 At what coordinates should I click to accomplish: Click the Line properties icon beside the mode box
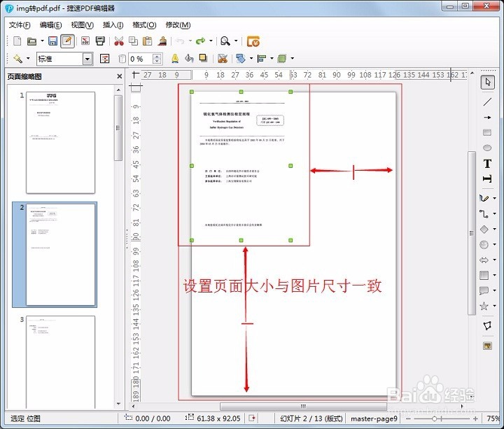[105, 59]
